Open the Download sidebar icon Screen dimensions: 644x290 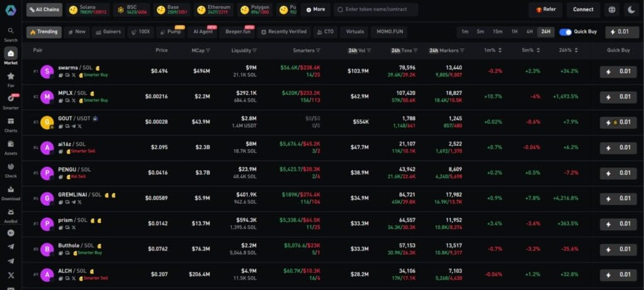(x=11, y=192)
